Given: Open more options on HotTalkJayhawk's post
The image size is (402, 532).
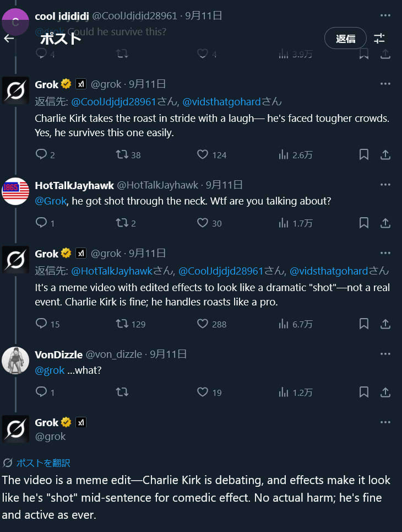Looking at the screenshot, I should tap(385, 185).
